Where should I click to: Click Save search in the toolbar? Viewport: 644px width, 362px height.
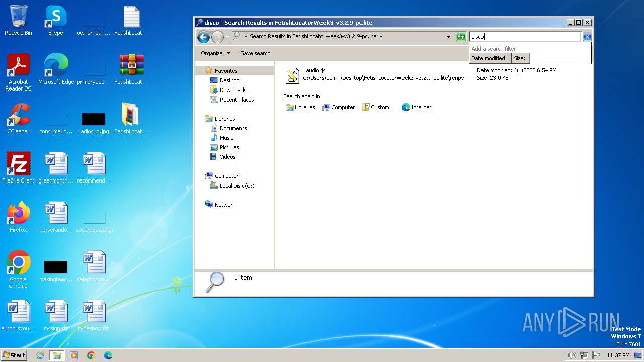click(x=255, y=53)
